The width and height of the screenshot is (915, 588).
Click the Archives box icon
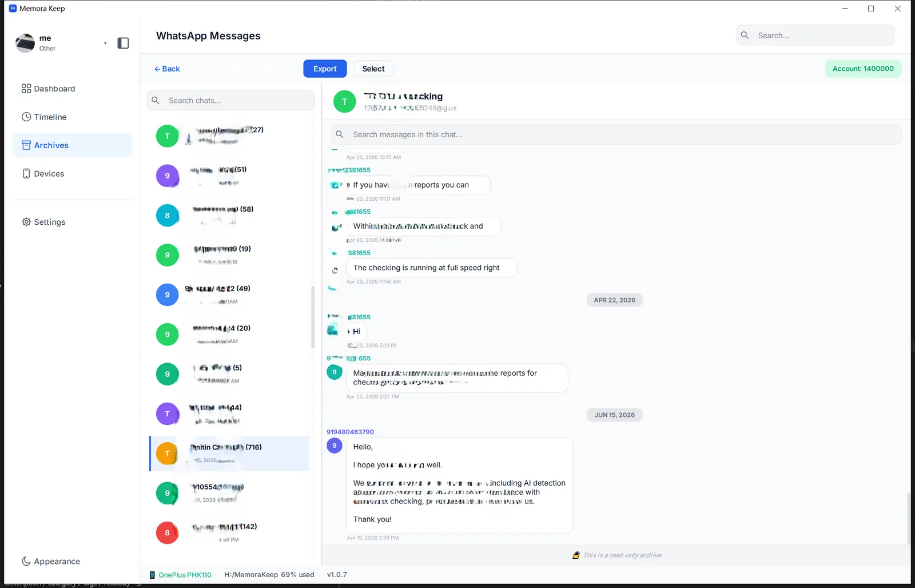pos(26,145)
